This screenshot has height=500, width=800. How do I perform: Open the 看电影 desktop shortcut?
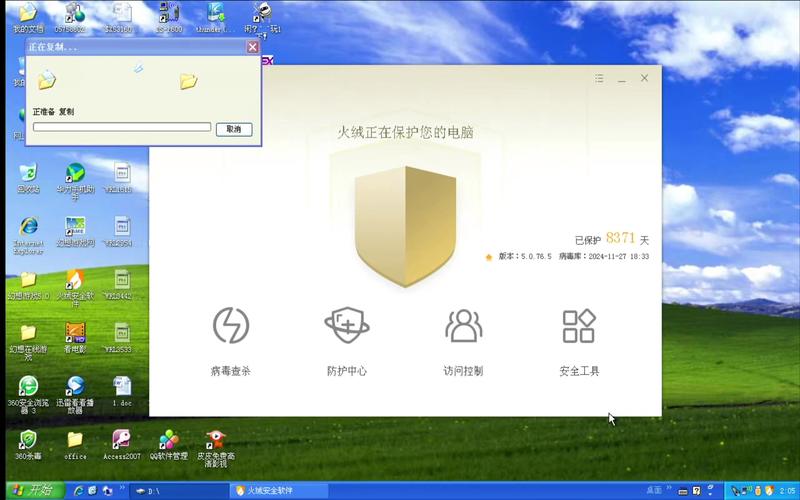coord(75,338)
